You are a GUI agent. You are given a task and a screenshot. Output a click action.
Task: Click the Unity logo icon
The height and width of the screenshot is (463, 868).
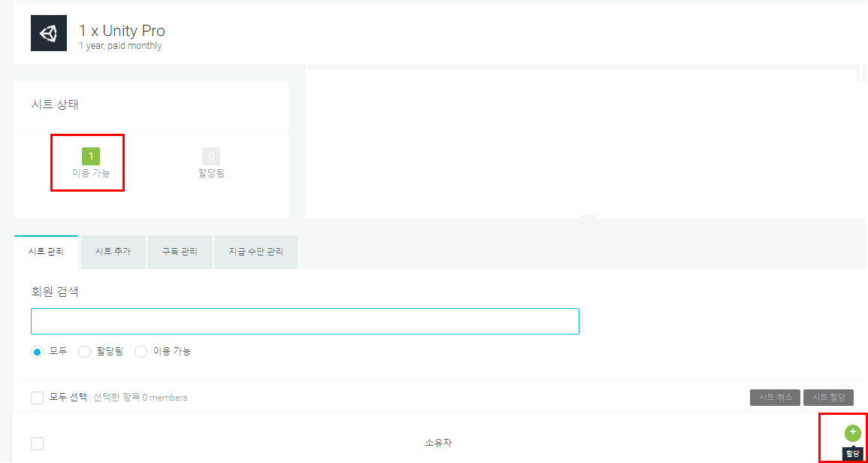49,33
